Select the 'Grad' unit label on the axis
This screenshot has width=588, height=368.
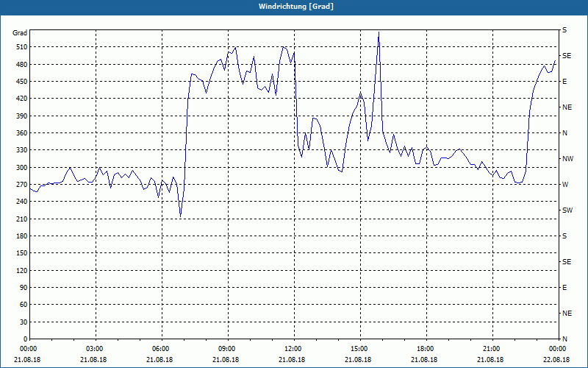20,33
